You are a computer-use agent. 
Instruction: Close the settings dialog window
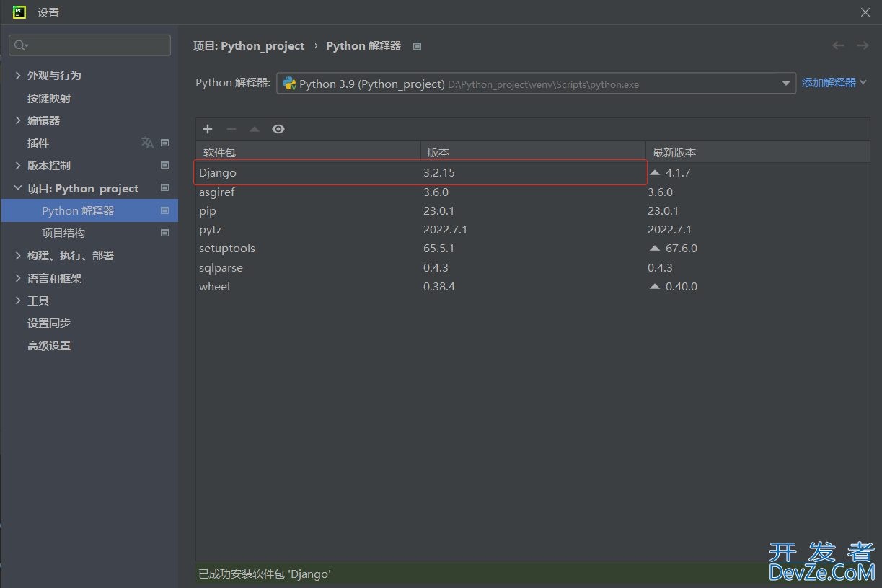(x=865, y=12)
